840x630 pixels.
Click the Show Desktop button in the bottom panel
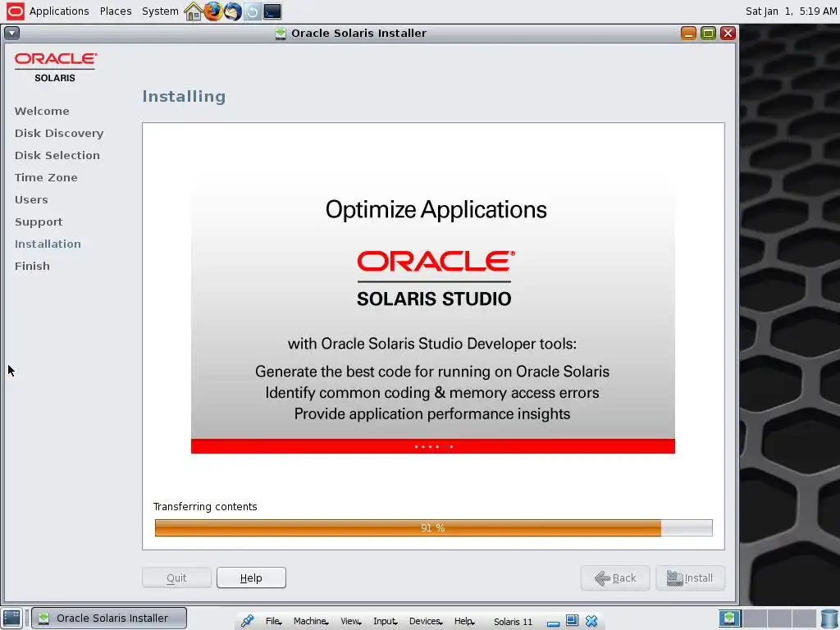click(11, 619)
